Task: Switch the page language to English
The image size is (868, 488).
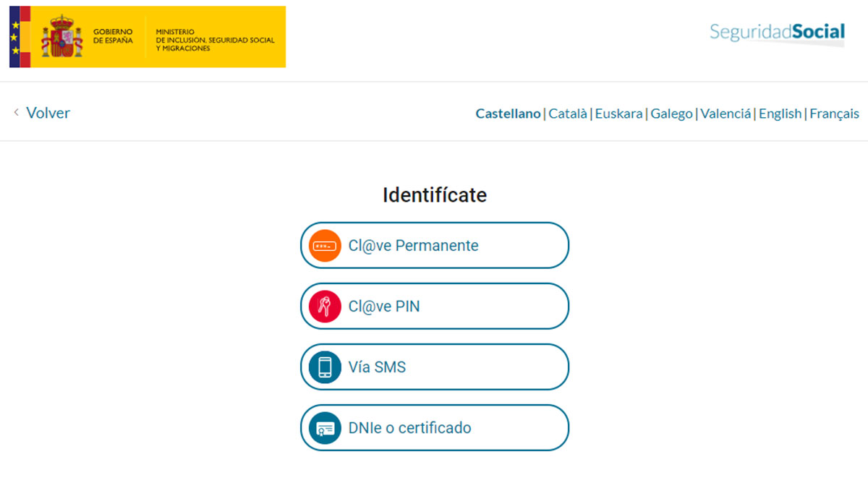Action: coord(780,114)
